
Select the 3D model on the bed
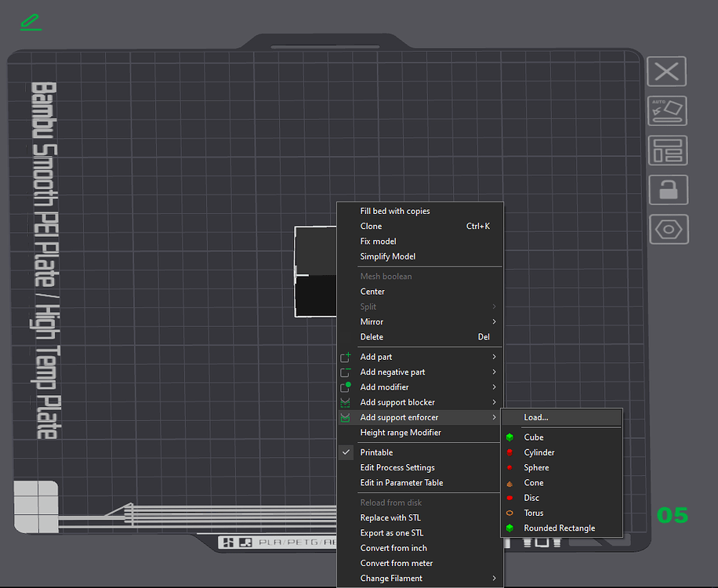(316, 271)
